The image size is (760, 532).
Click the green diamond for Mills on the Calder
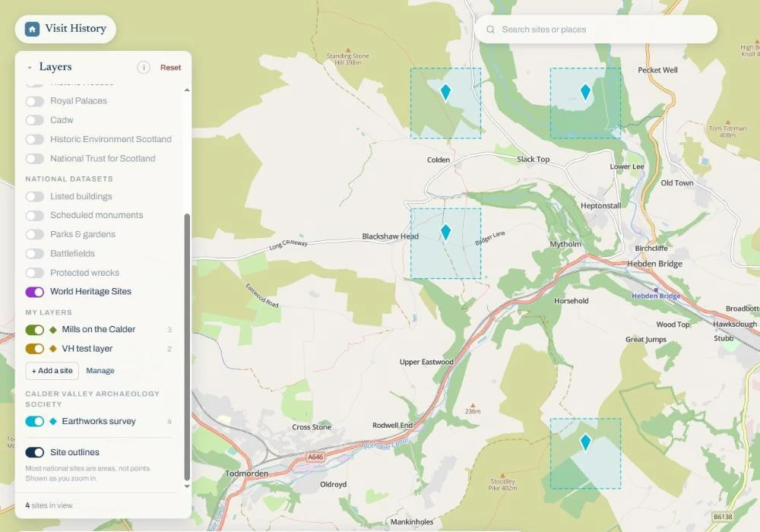[x=53, y=330]
